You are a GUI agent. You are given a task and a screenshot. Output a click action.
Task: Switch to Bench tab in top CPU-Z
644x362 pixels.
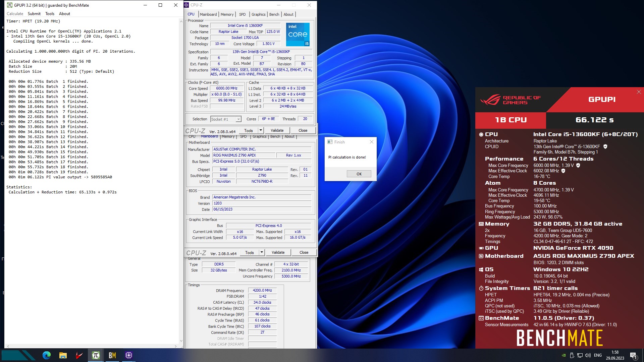[274, 14]
